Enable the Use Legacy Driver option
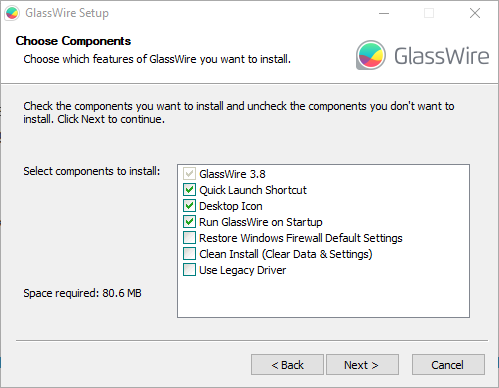This screenshot has height=388, width=499. pos(189,270)
